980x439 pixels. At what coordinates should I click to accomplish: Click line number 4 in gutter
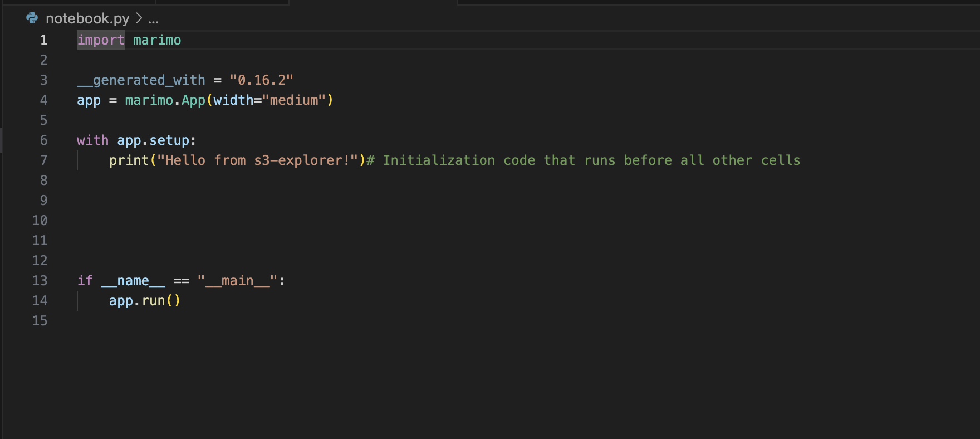click(44, 100)
